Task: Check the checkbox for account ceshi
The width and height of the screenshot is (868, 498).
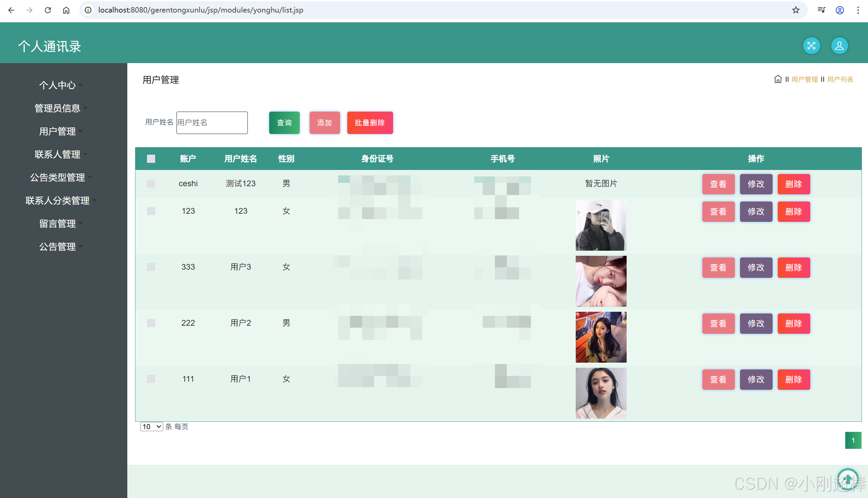Action: (151, 184)
